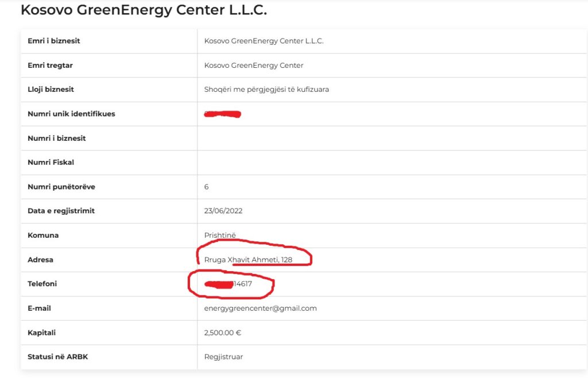The width and height of the screenshot is (588, 378).
Task: Click the trade name value Kosovo GreenEnergy Center
Action: [x=254, y=65]
